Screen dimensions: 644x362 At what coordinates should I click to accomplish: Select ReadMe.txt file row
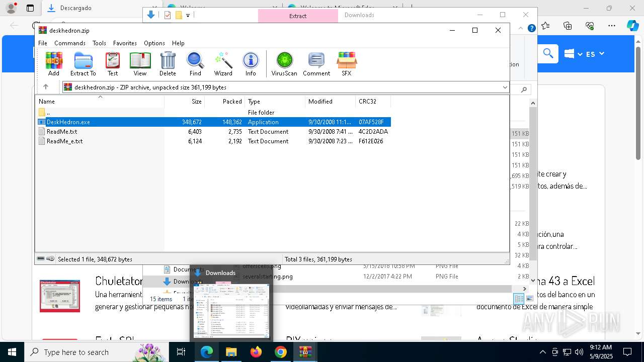coord(213,132)
